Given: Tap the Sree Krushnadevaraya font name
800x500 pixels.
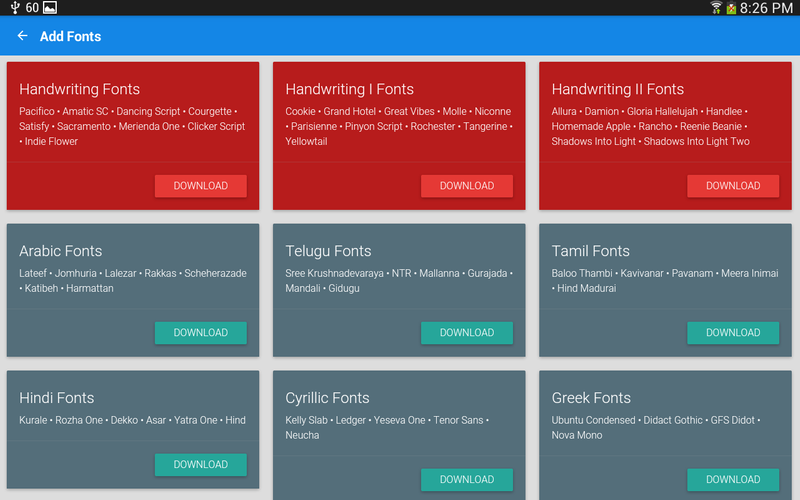Looking at the screenshot, I should coord(334,273).
